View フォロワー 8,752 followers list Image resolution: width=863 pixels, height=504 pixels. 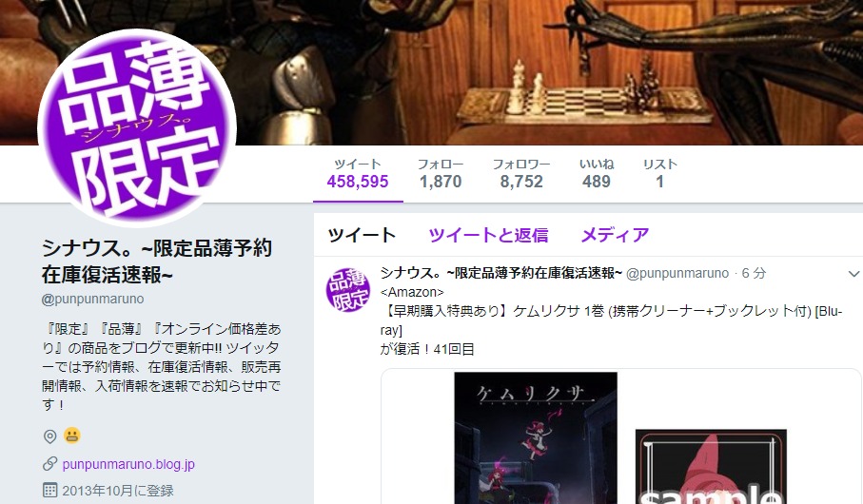(x=521, y=174)
